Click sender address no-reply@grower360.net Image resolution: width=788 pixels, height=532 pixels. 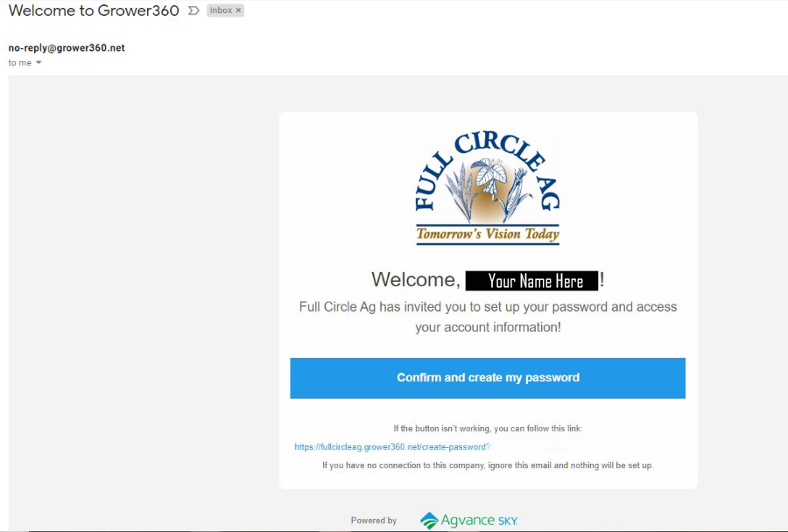tap(67, 48)
